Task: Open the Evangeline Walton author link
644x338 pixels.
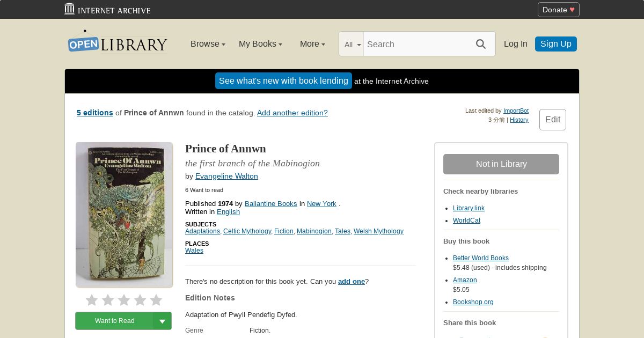Action: point(226,176)
